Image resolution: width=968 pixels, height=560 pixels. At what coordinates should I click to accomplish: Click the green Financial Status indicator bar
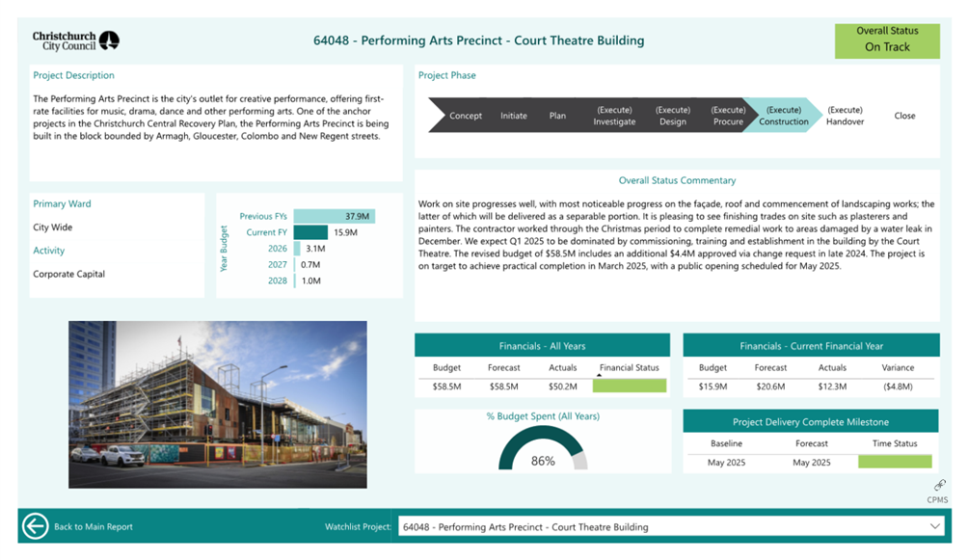pos(630,386)
